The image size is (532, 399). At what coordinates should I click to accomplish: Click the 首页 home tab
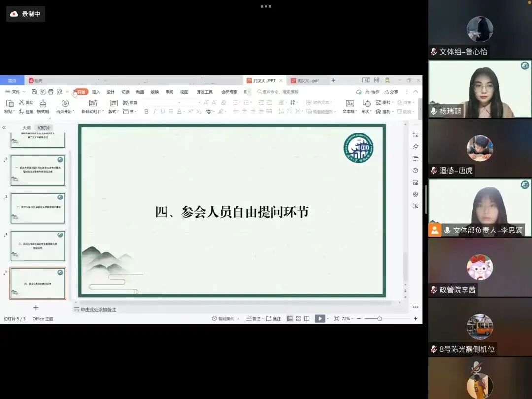pyautogui.click(x=12, y=80)
